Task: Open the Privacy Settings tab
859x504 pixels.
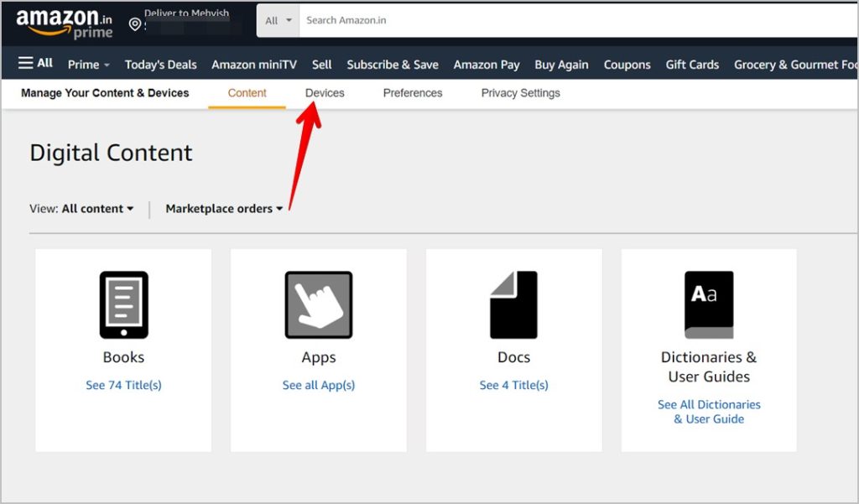Action: pos(520,93)
